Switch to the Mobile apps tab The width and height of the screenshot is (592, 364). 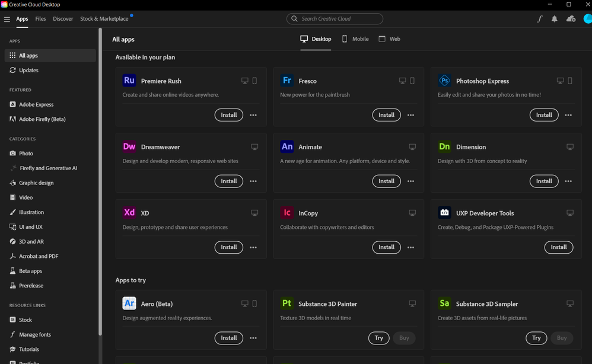[x=355, y=39]
